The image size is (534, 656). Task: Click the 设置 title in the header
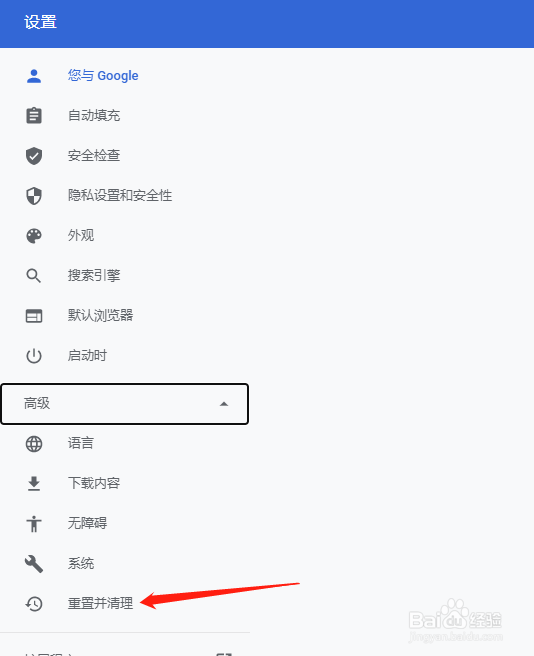(x=40, y=22)
